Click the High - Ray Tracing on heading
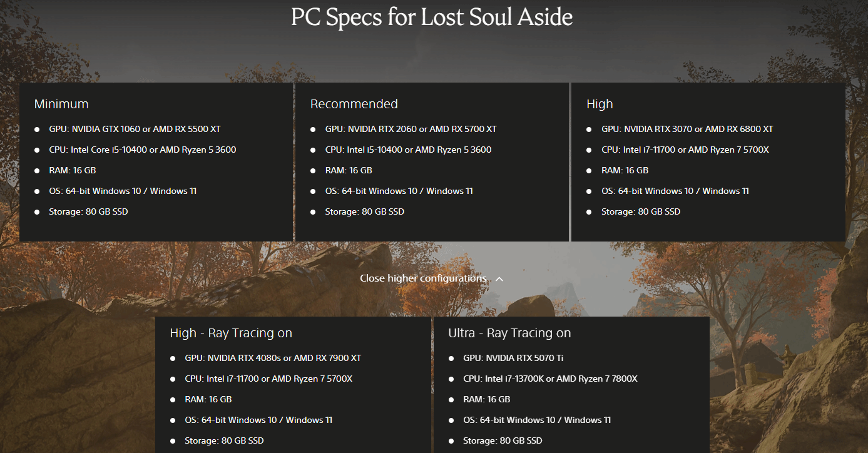 [231, 333]
